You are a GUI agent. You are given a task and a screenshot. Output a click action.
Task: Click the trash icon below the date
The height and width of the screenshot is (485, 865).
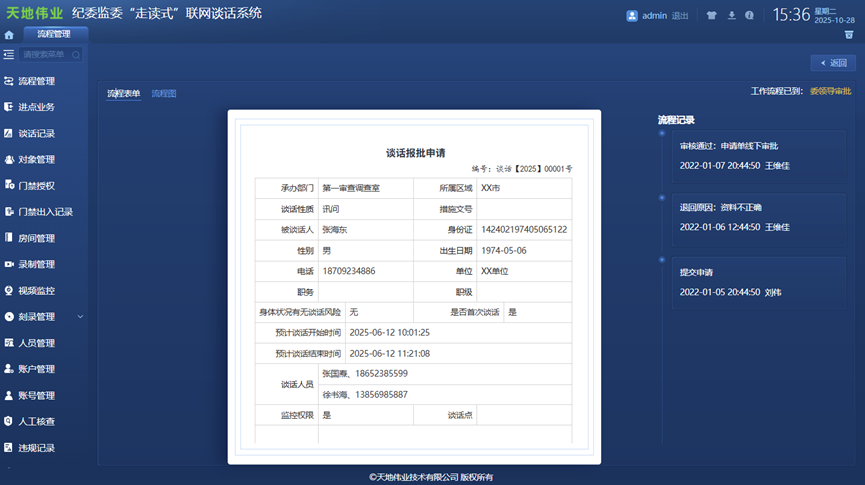pos(849,35)
